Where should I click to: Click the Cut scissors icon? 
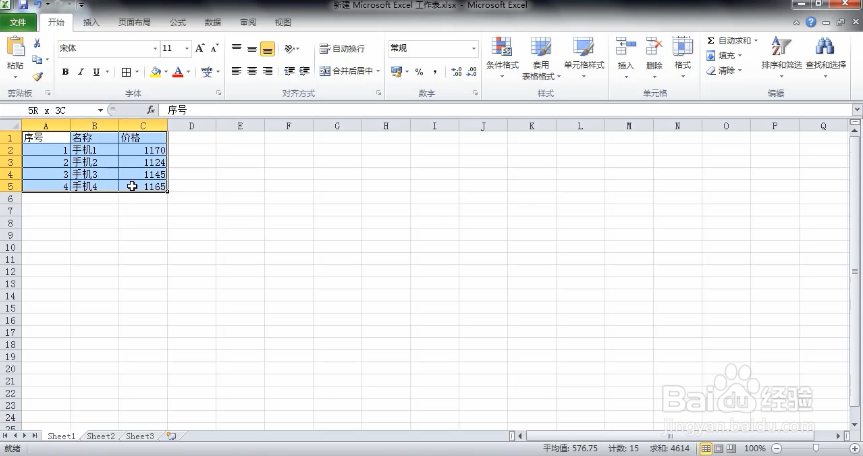pos(37,43)
